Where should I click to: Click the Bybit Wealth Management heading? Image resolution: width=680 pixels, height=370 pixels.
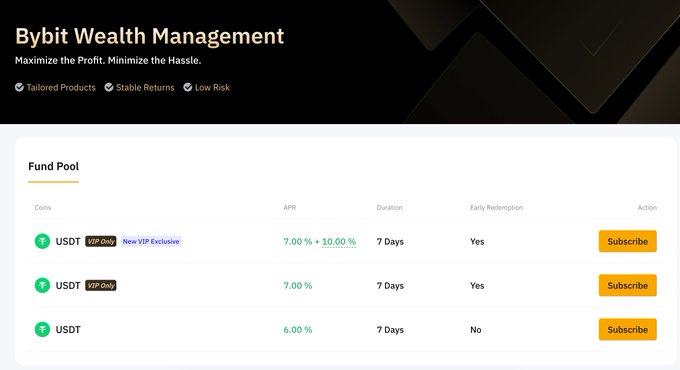pos(150,36)
